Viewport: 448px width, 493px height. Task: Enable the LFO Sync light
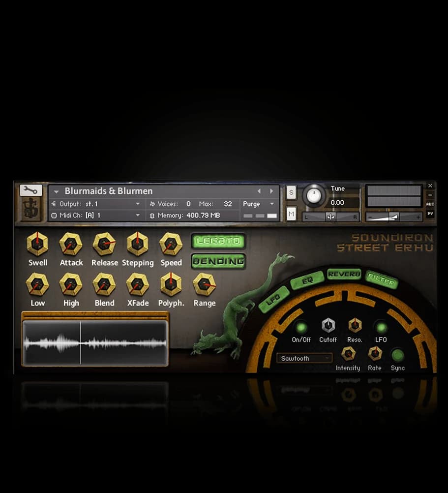click(x=397, y=355)
